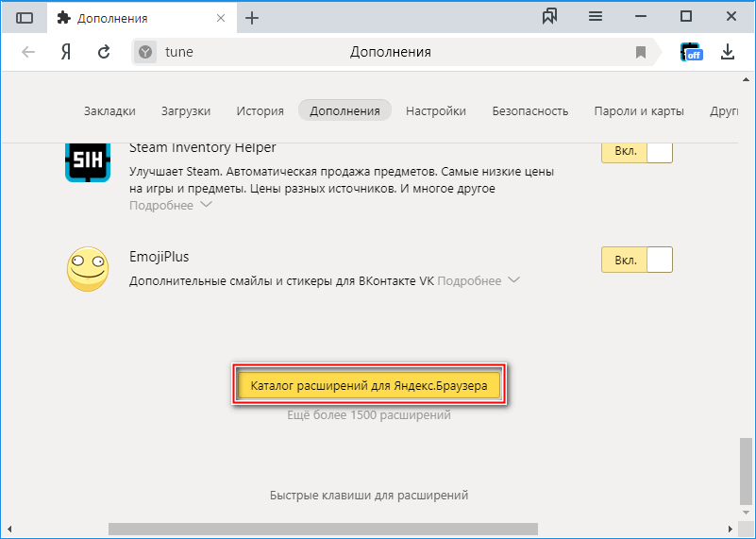Screen dimensions: 756x539
Task: Click the EmojiPlus extension name
Action: click(x=160, y=257)
